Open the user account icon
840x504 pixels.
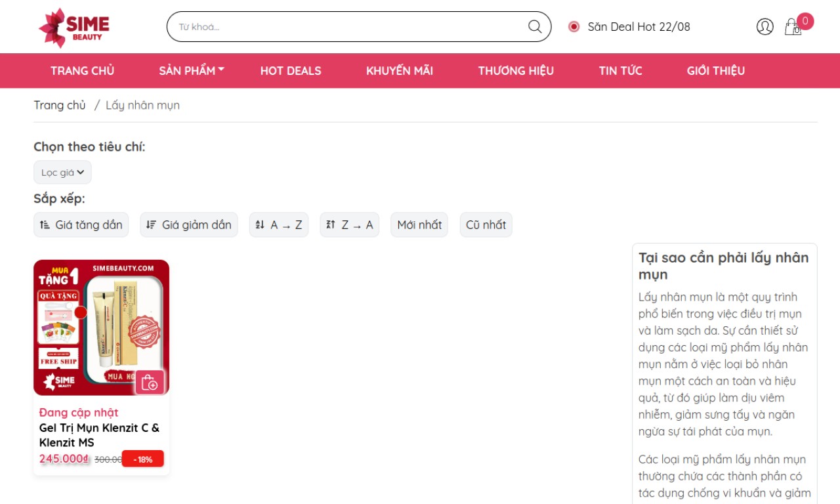(765, 26)
